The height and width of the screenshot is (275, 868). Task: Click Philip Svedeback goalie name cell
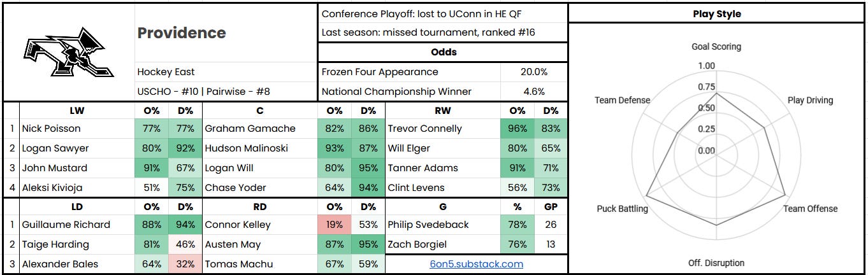(x=443, y=225)
